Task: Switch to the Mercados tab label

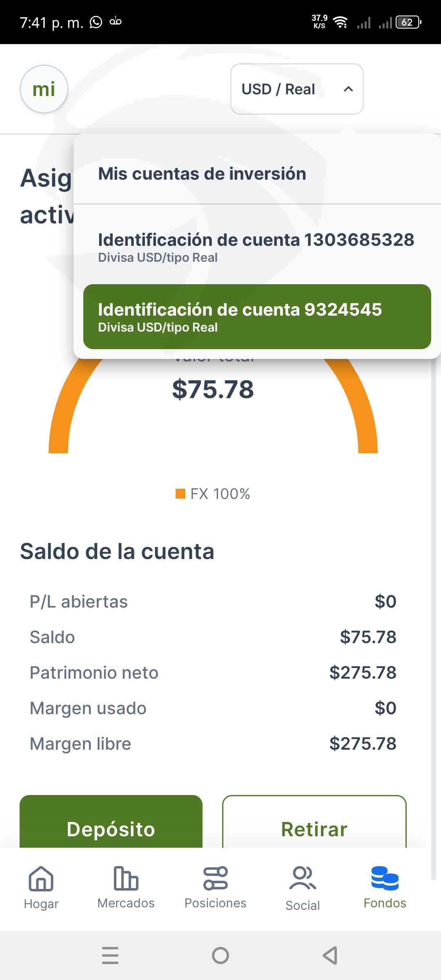Action: click(x=126, y=903)
